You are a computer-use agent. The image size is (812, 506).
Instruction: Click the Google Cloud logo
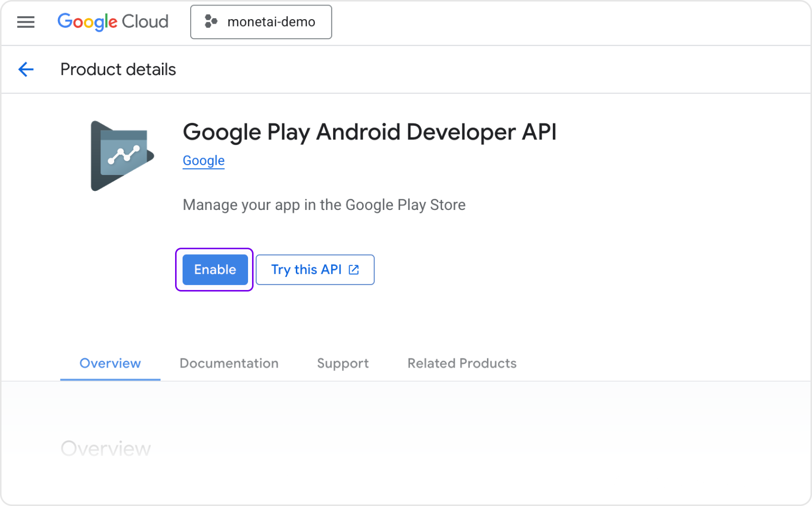click(x=113, y=22)
